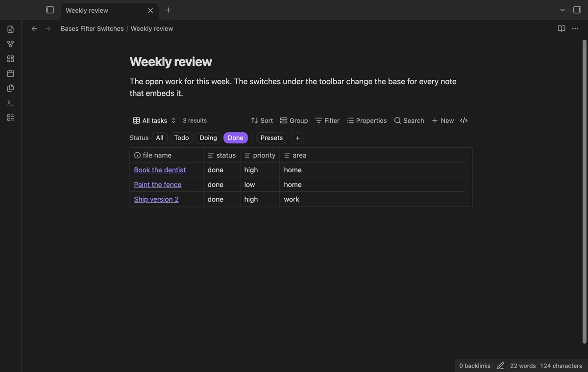Enable the Todo status switch
This screenshot has height=372, width=588.
181,138
